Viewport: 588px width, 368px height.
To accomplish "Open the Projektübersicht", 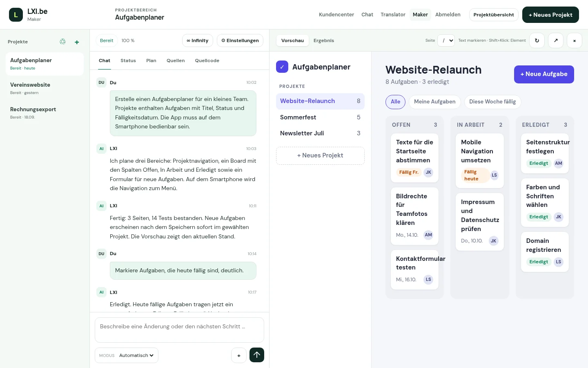I will click(x=494, y=15).
